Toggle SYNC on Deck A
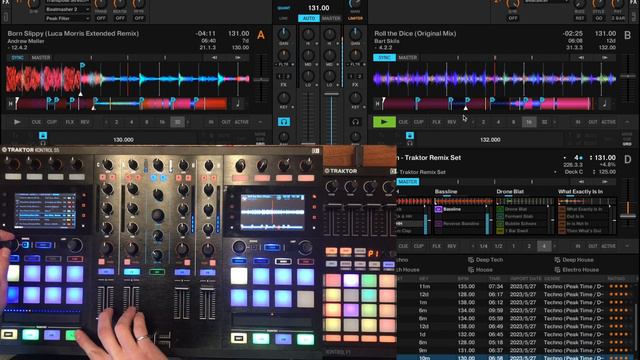Viewport: 640px width, 360px height. [18, 58]
